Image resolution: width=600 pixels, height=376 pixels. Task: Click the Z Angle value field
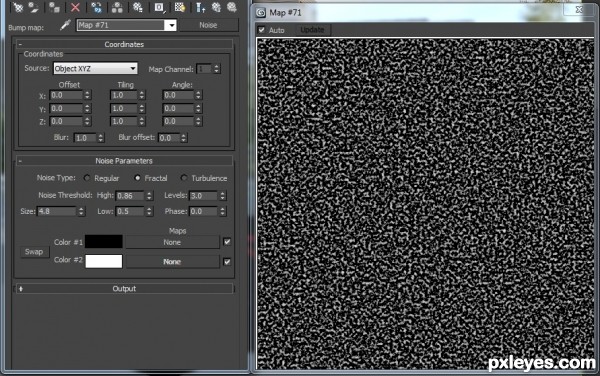[178, 121]
